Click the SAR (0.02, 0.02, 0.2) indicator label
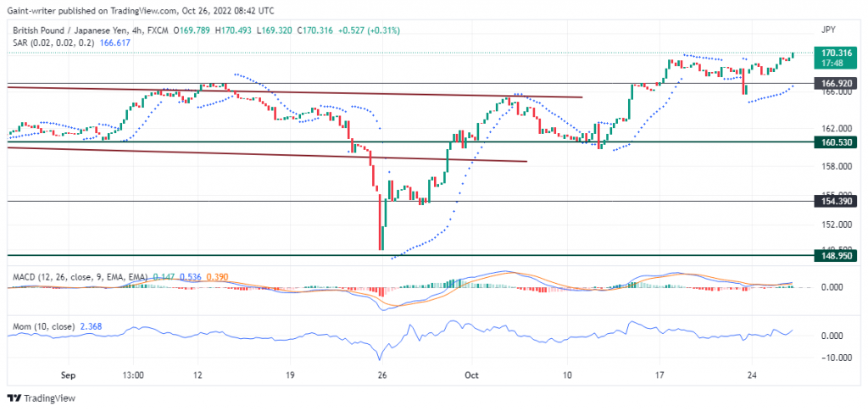868x411 pixels. (x=53, y=42)
